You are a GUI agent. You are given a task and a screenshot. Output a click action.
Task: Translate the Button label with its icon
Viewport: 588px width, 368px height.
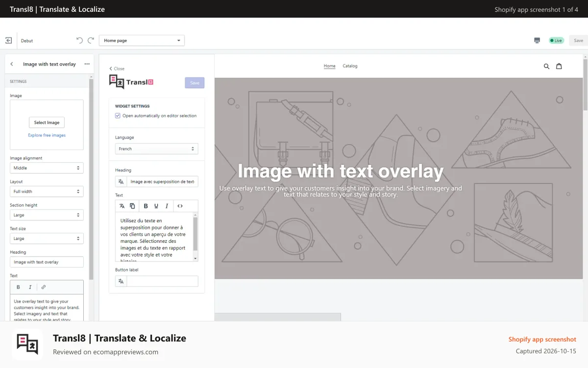click(121, 281)
